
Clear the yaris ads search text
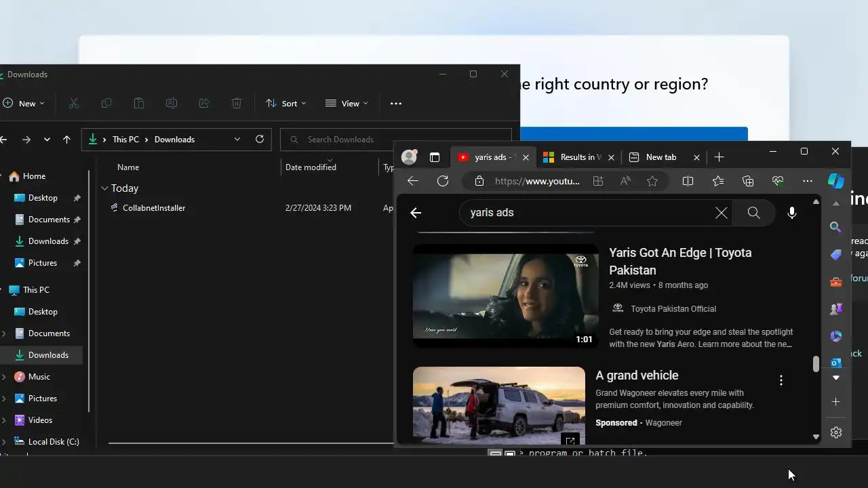pos(722,213)
